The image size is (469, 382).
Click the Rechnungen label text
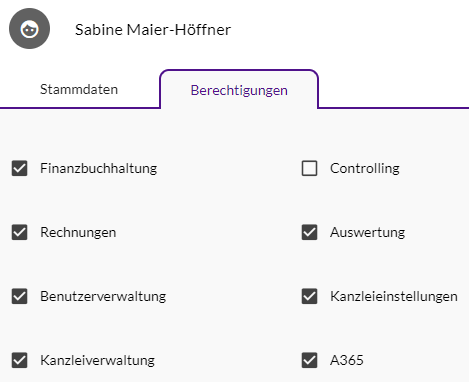coord(78,232)
